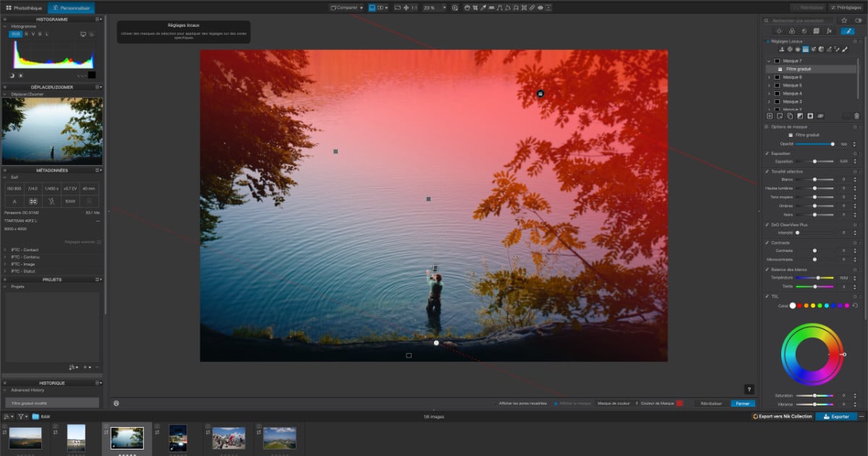
Task: Click the Exporter button
Action: tap(836, 417)
